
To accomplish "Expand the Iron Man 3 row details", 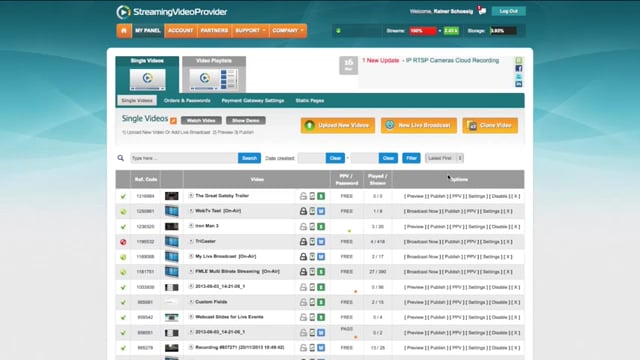I will tap(191, 226).
